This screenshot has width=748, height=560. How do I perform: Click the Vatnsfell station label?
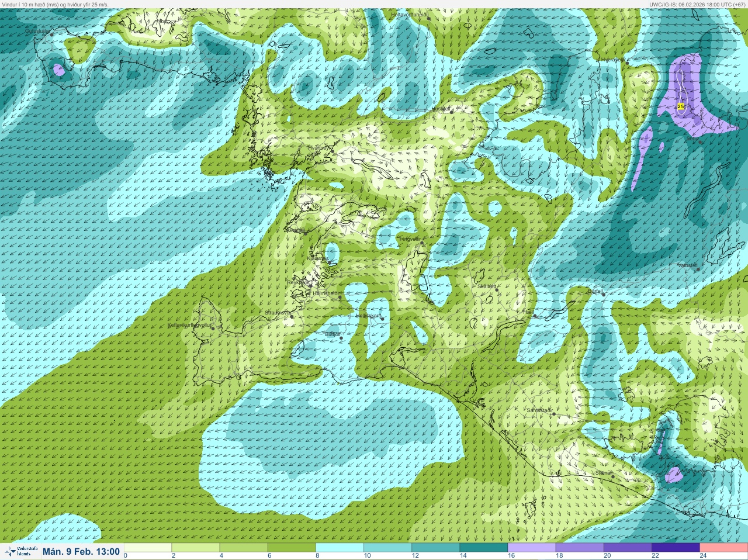pyautogui.click(x=687, y=265)
